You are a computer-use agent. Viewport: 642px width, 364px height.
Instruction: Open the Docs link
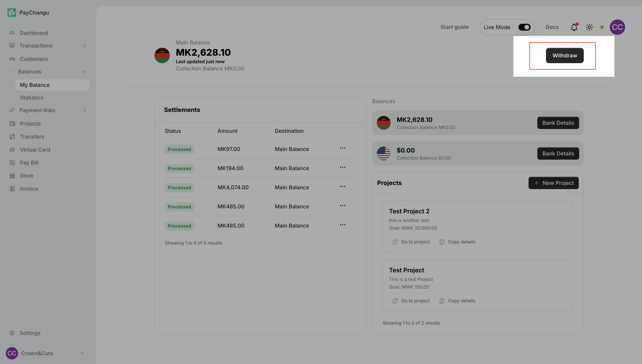[x=552, y=27]
